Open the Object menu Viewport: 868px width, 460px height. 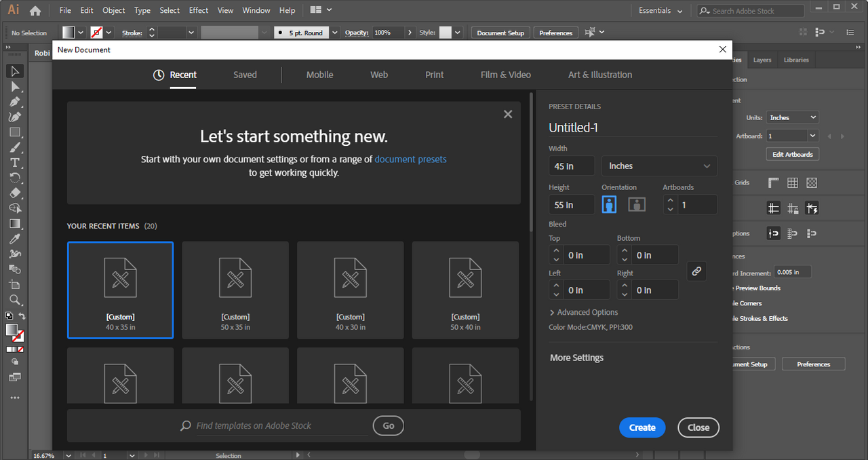click(114, 10)
